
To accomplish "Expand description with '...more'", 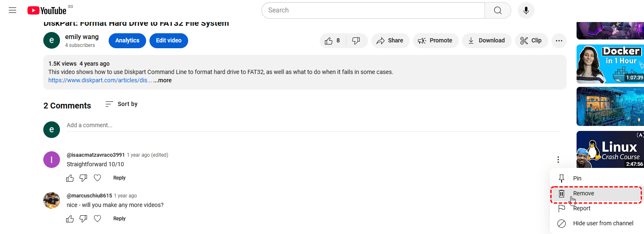I will [x=162, y=81].
